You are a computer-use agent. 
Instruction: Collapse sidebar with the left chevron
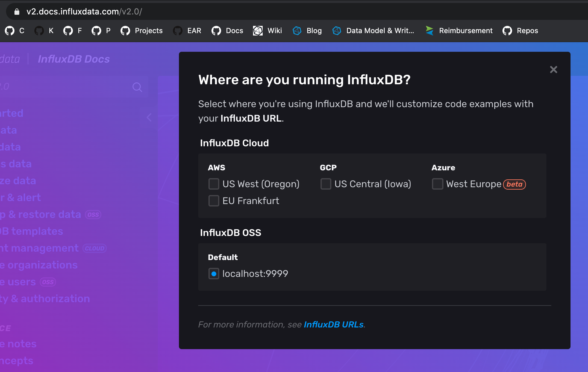[149, 117]
